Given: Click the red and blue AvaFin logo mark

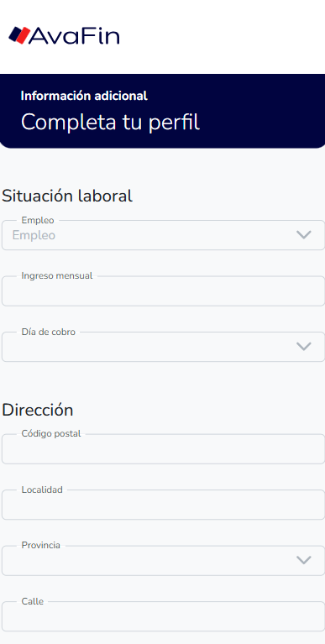Looking at the screenshot, I should coord(19,35).
